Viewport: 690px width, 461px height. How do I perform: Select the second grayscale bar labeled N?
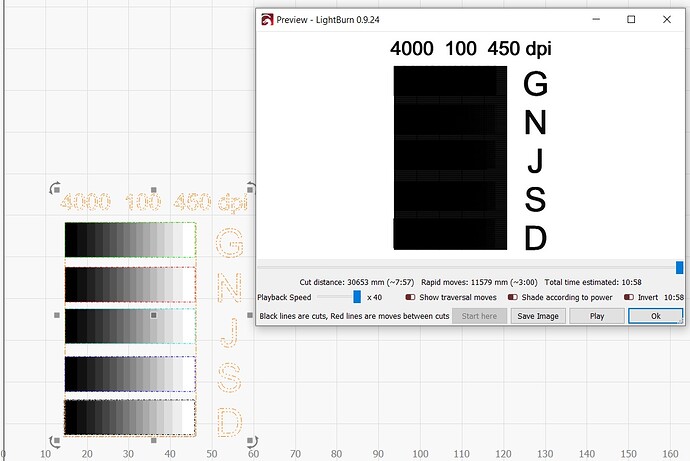click(x=130, y=285)
